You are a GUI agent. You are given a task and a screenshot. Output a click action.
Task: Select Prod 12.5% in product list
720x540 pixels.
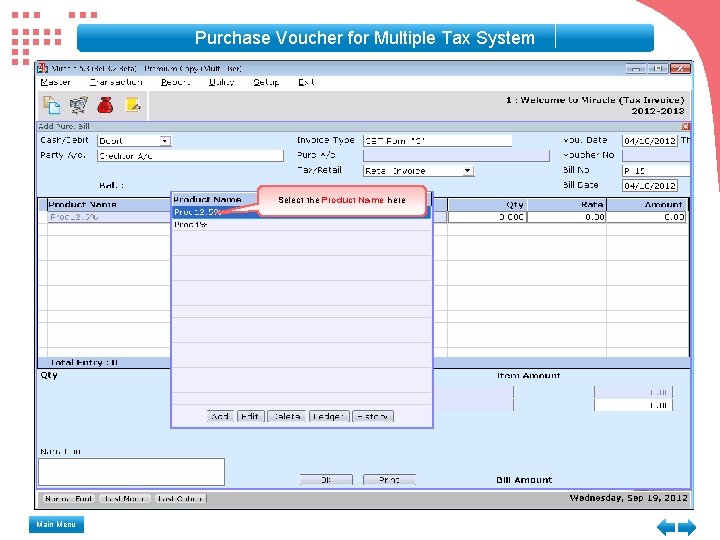[x=301, y=212]
